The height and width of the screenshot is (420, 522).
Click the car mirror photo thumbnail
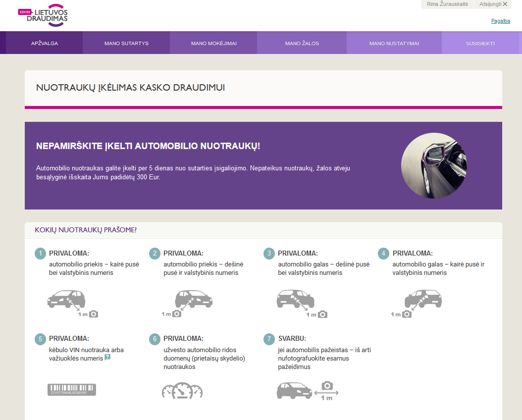pos(434,165)
